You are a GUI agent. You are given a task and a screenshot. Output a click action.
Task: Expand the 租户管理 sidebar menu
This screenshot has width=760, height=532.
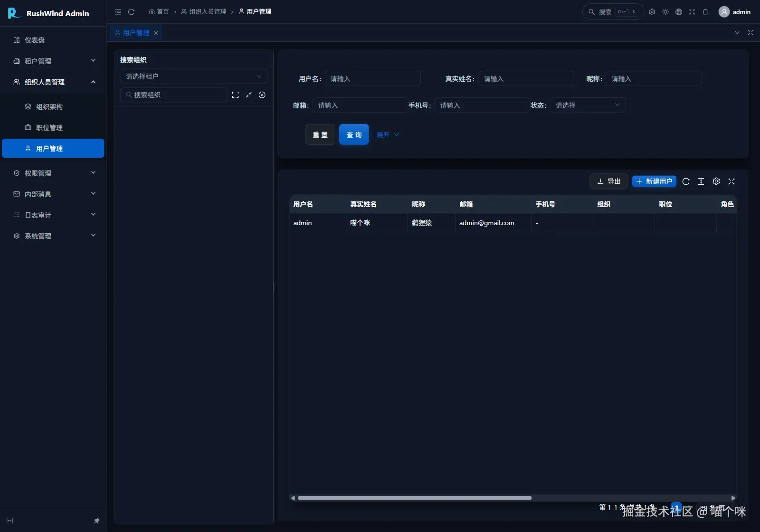click(53, 61)
